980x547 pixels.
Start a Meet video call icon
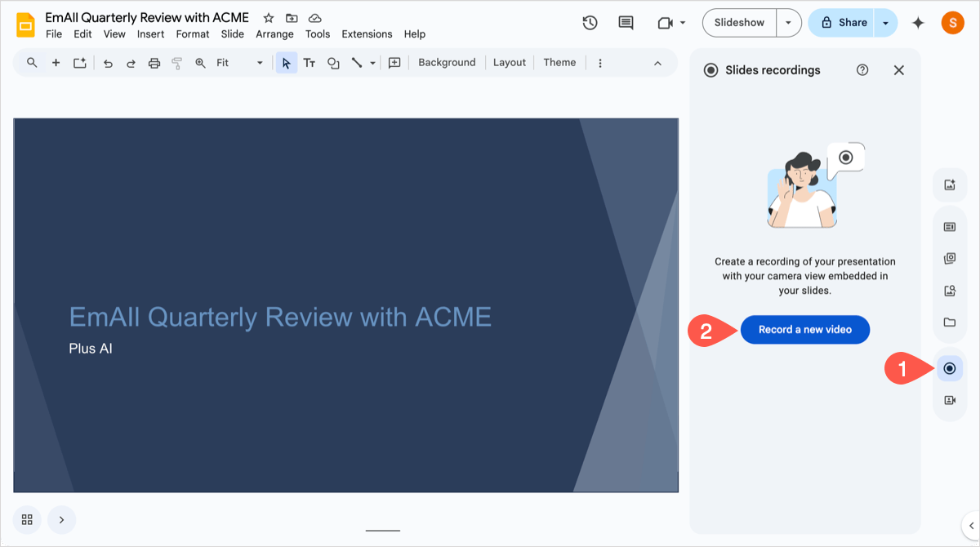pyautogui.click(x=665, y=23)
